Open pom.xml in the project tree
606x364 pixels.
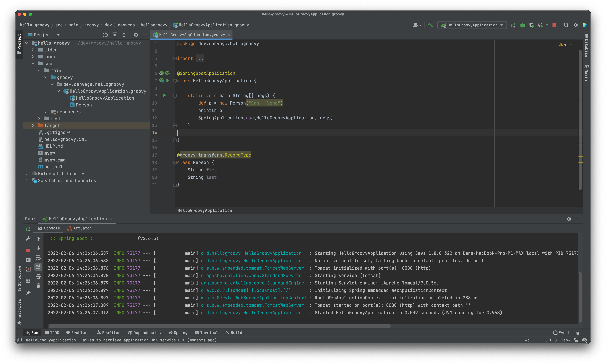(53, 167)
